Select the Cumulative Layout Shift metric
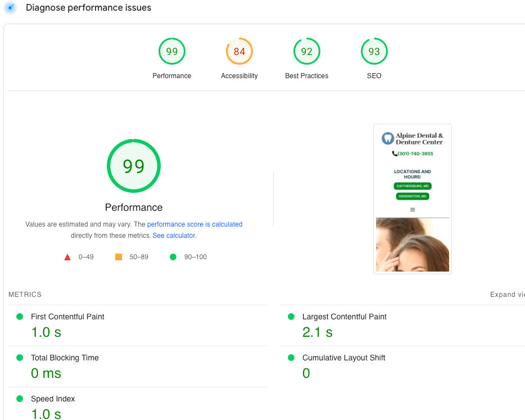Viewport: 525px width, 420px height. (x=343, y=358)
